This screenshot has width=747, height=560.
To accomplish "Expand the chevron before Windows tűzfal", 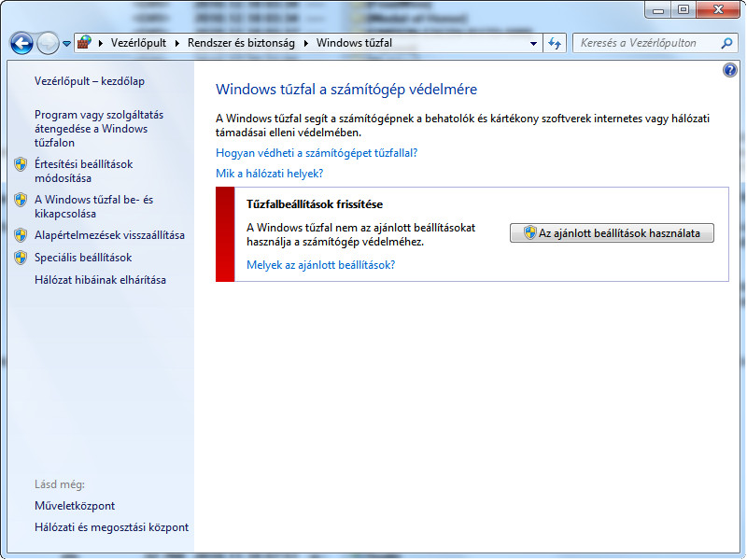I will (306, 43).
